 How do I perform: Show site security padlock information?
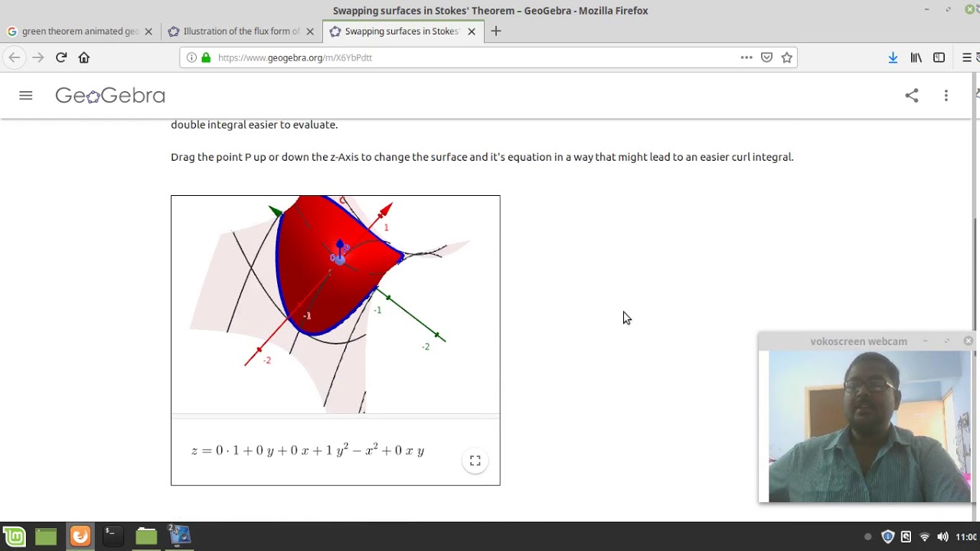coord(205,57)
